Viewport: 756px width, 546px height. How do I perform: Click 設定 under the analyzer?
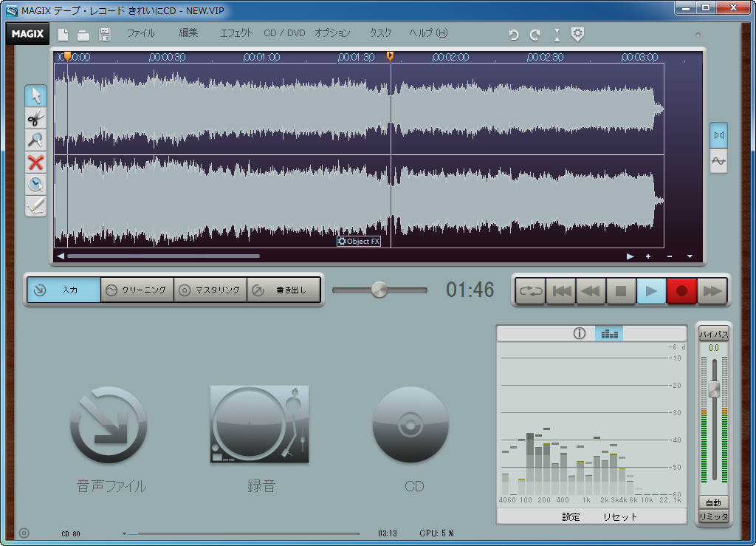point(571,516)
